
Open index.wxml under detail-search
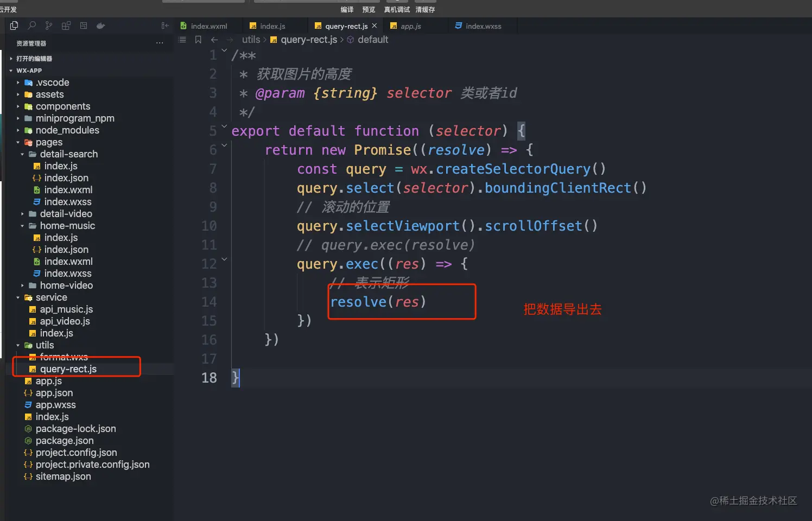(x=68, y=190)
